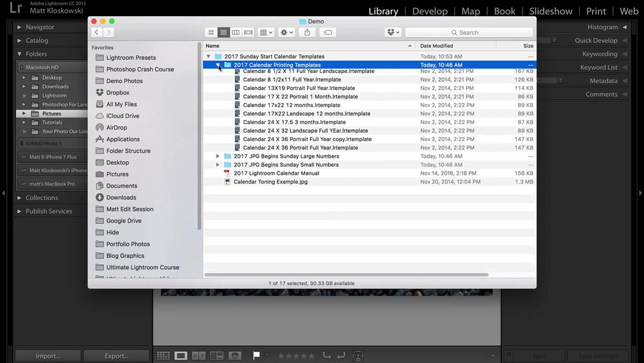Collapse the 2017 Calendar Printing Templates folder
Image resolution: width=644 pixels, height=363 pixels.
click(218, 65)
